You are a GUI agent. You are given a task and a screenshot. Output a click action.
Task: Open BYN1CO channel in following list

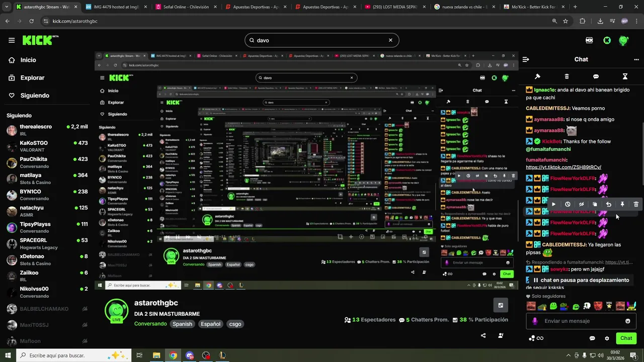click(x=47, y=195)
